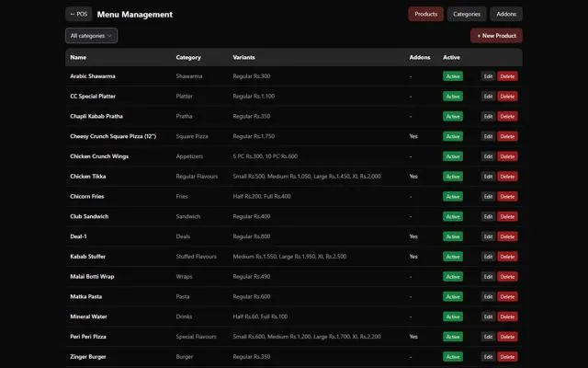Image resolution: width=588 pixels, height=368 pixels.
Task: Edit Matka Pasta
Action: pos(488,296)
